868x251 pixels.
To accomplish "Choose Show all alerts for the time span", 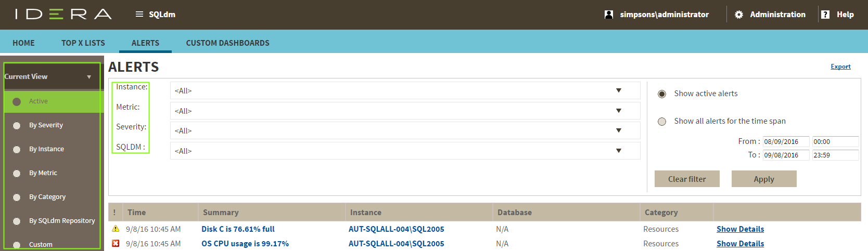I will tap(662, 122).
